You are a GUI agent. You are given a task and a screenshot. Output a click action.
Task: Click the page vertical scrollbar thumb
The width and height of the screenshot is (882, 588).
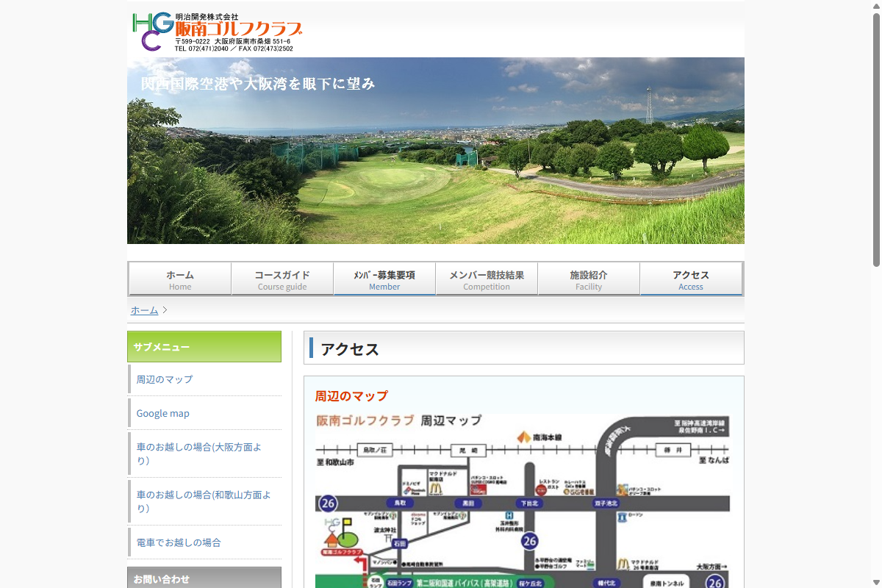pyautogui.click(x=876, y=140)
